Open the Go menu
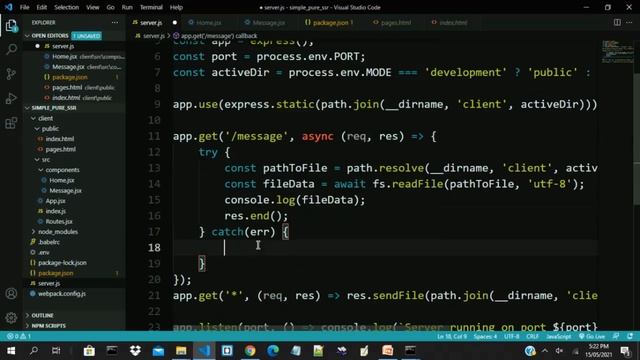The width and height of the screenshot is (640, 360). pyautogui.click(x=111, y=7)
